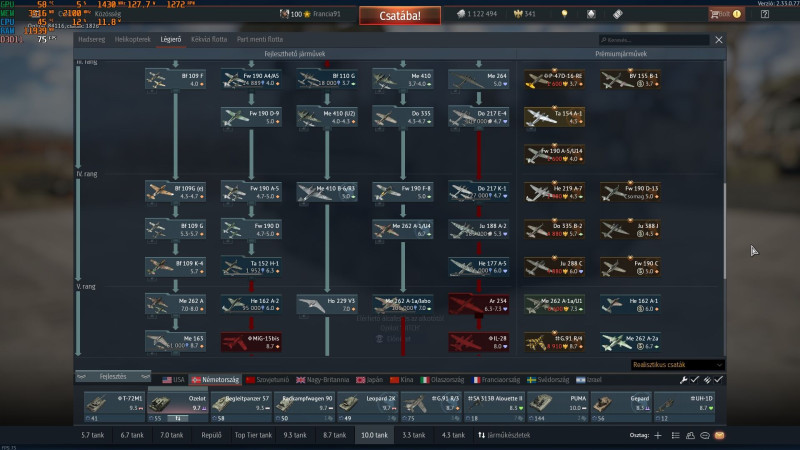Click the player avatar icon

(x=284, y=14)
